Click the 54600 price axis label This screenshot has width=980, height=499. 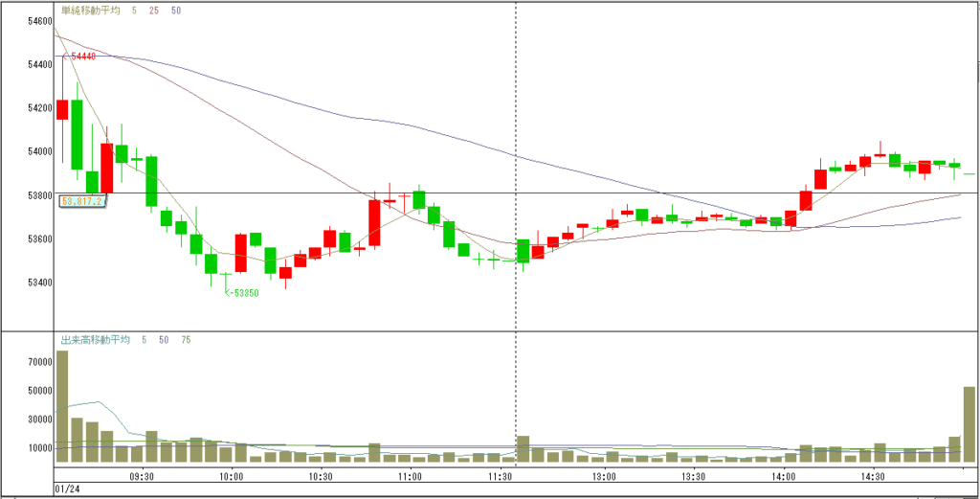[40, 21]
